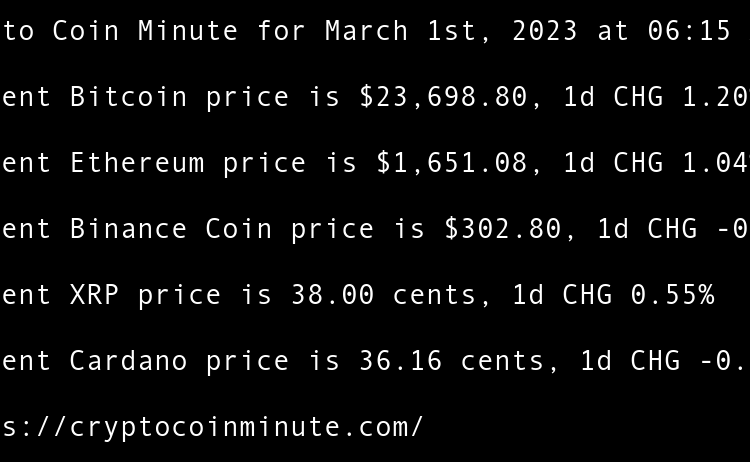
Task: Click the word "cents" on the Cardano line
Action: [510, 361]
